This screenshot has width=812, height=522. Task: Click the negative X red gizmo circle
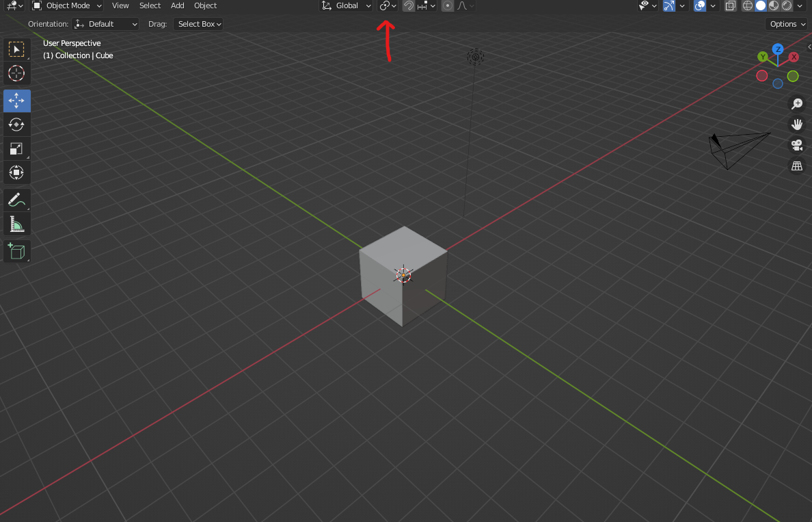pyautogui.click(x=762, y=76)
